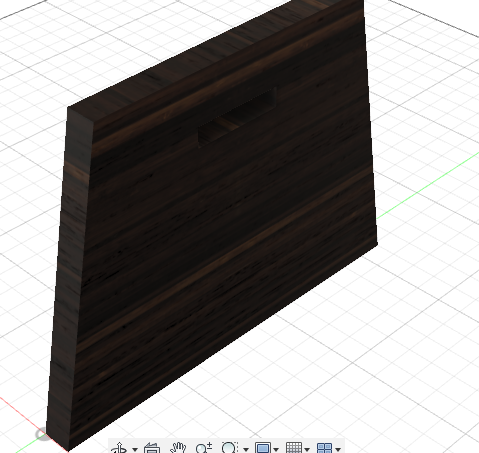Select the Pan hand tool
This screenshot has width=479, height=453.
[x=178, y=448]
